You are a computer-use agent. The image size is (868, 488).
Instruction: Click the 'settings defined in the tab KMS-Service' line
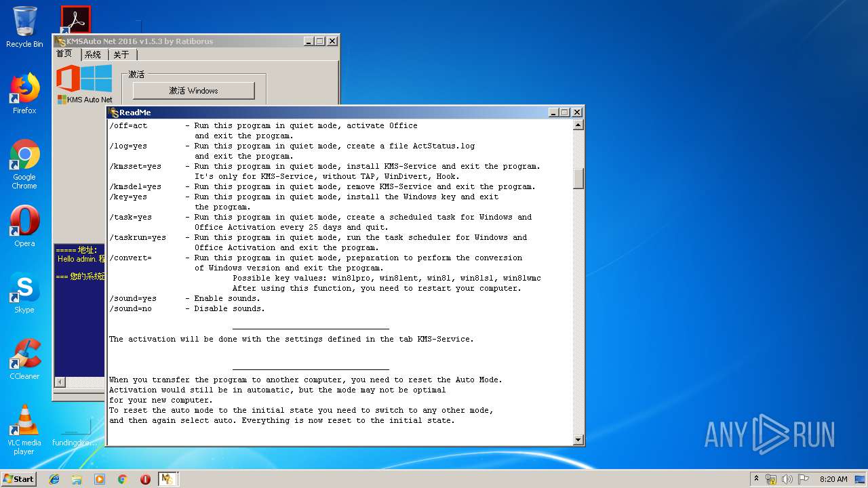pos(292,340)
